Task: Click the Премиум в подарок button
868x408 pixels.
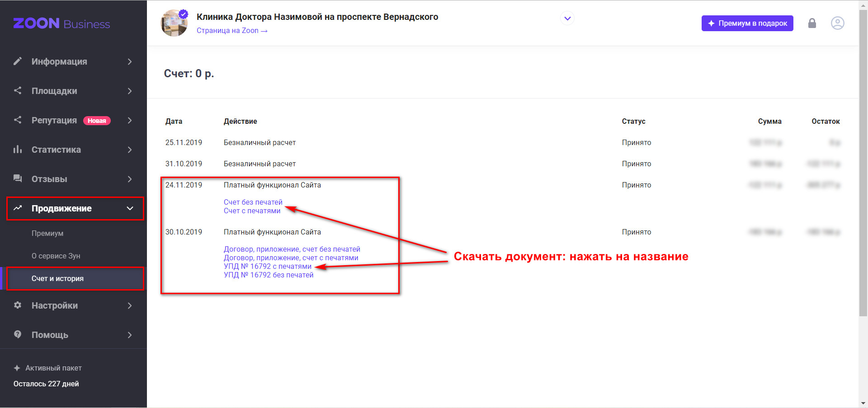Action: click(x=747, y=23)
